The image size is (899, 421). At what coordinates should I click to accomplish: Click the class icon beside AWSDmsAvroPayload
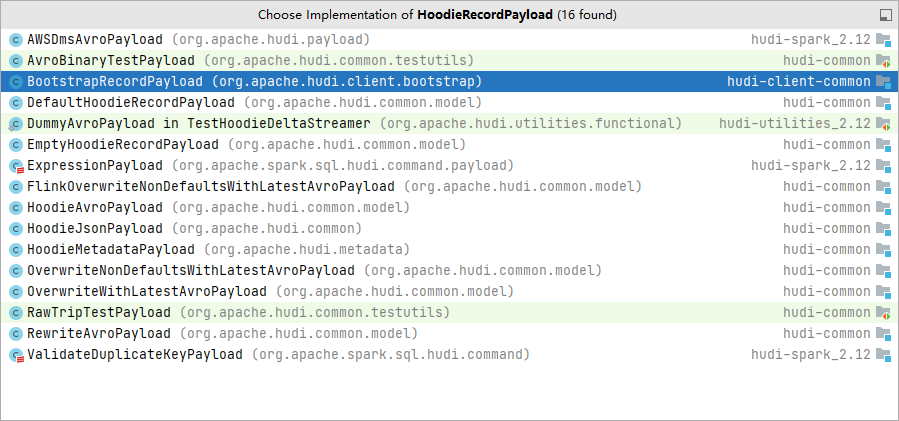tap(15, 40)
